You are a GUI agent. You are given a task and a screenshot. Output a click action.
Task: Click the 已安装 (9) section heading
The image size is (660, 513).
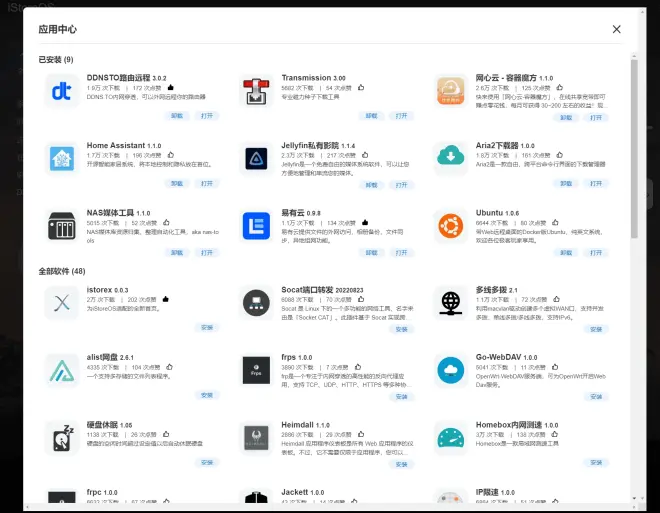[x=56, y=59]
